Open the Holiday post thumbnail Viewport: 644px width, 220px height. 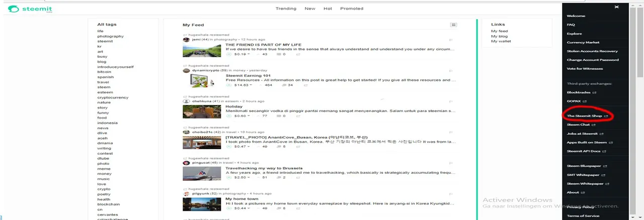tap(202, 112)
